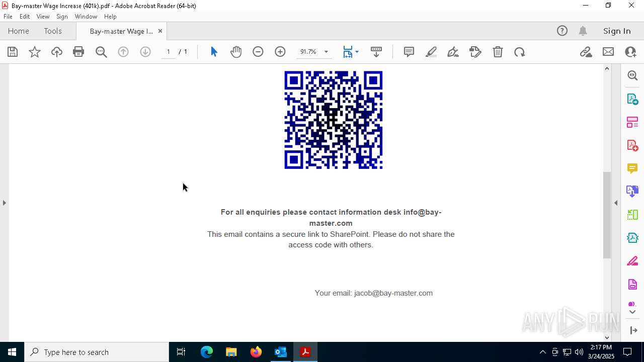Open Combine Files in right pane
This screenshot has height=362, width=644.
click(632, 192)
